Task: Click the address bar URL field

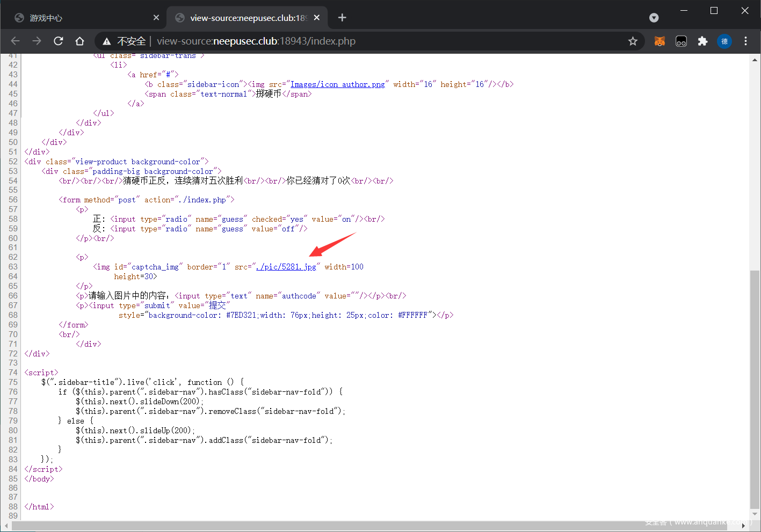Action: tap(376, 41)
